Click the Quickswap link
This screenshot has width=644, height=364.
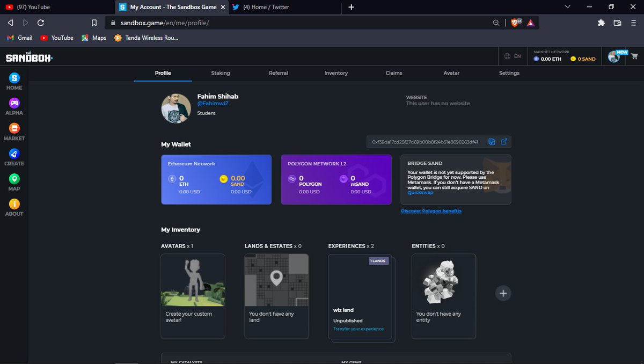(x=420, y=192)
